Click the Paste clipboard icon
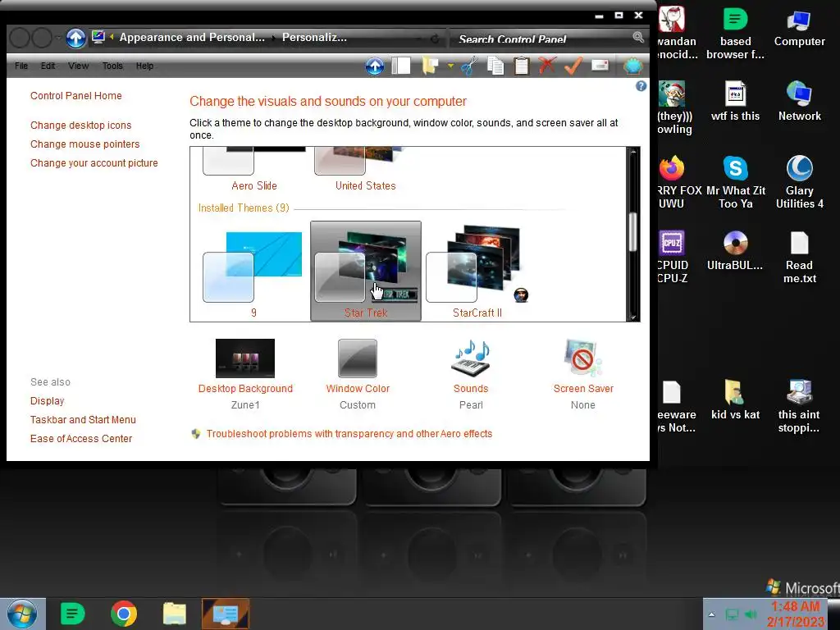This screenshot has height=630, width=840. point(521,66)
